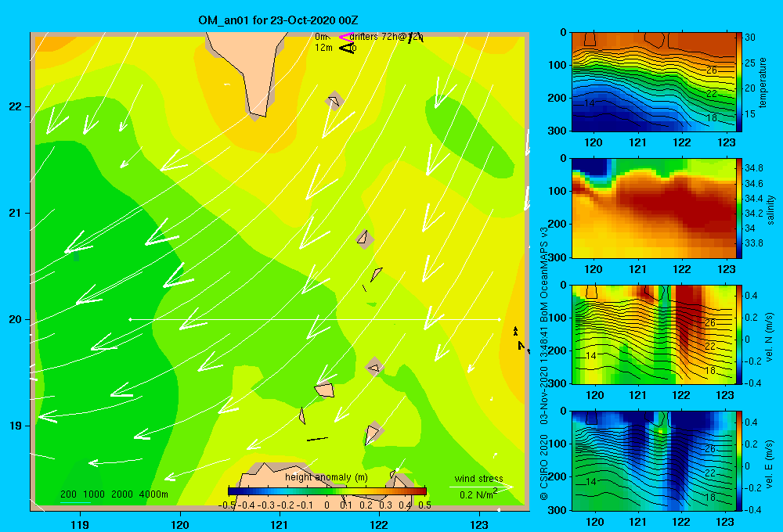Click the temperature colorbar
Viewport: 783px width, 532px height.
pos(739,82)
